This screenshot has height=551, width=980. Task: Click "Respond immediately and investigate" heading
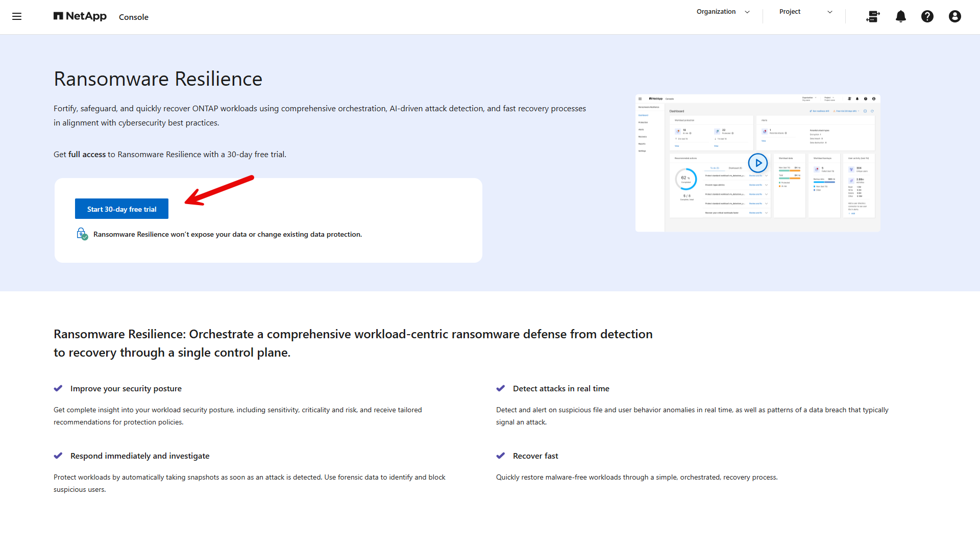point(140,456)
